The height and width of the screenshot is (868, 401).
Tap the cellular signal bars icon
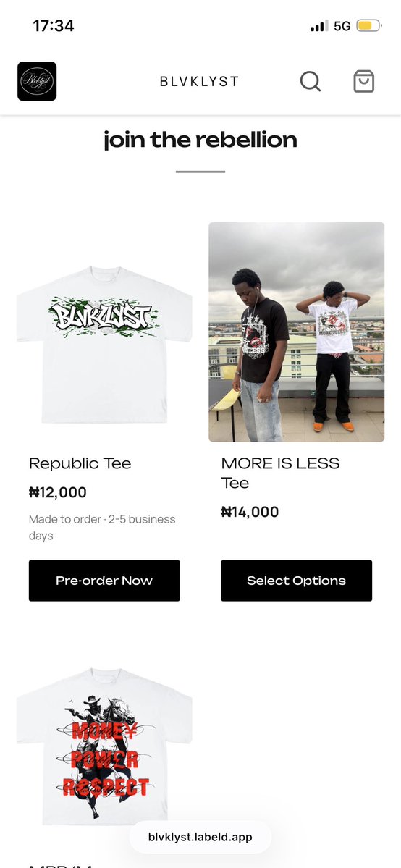point(319,26)
